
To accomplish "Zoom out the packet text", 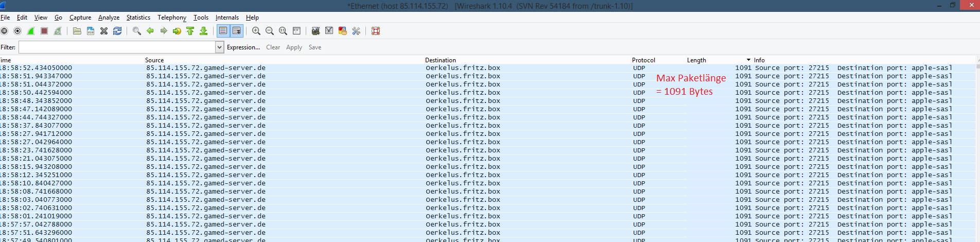I will [x=269, y=31].
